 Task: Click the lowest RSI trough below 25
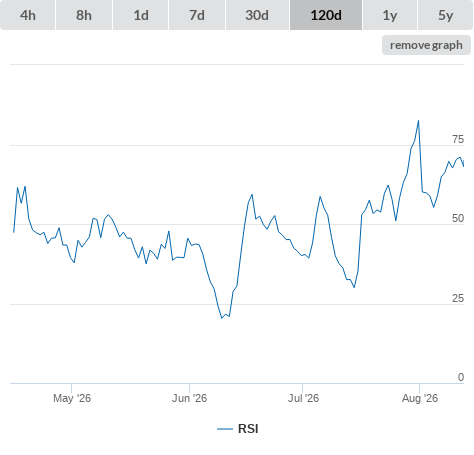(x=222, y=318)
